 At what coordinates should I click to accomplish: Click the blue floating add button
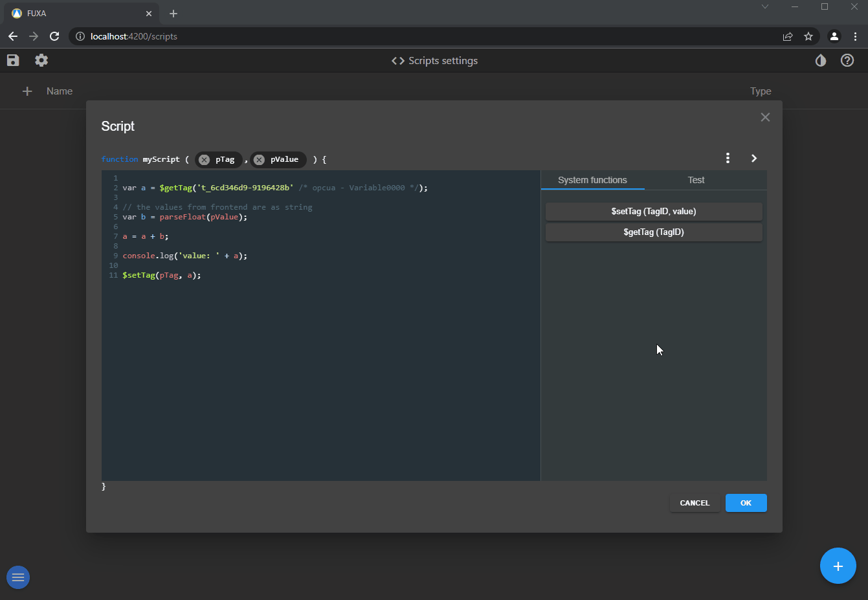coord(838,566)
